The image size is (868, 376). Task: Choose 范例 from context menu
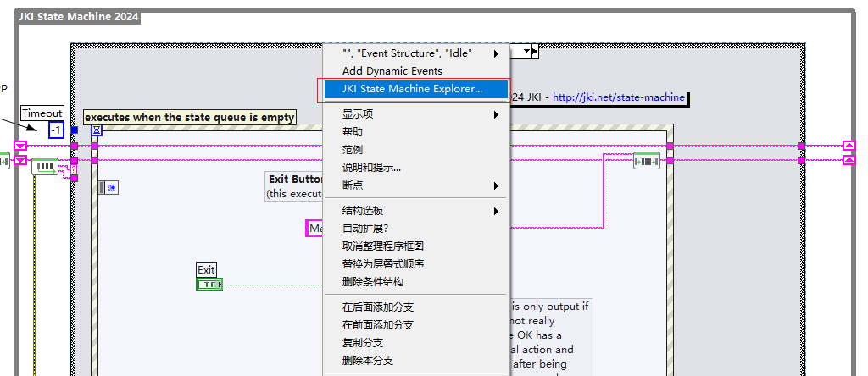pyautogui.click(x=415, y=150)
